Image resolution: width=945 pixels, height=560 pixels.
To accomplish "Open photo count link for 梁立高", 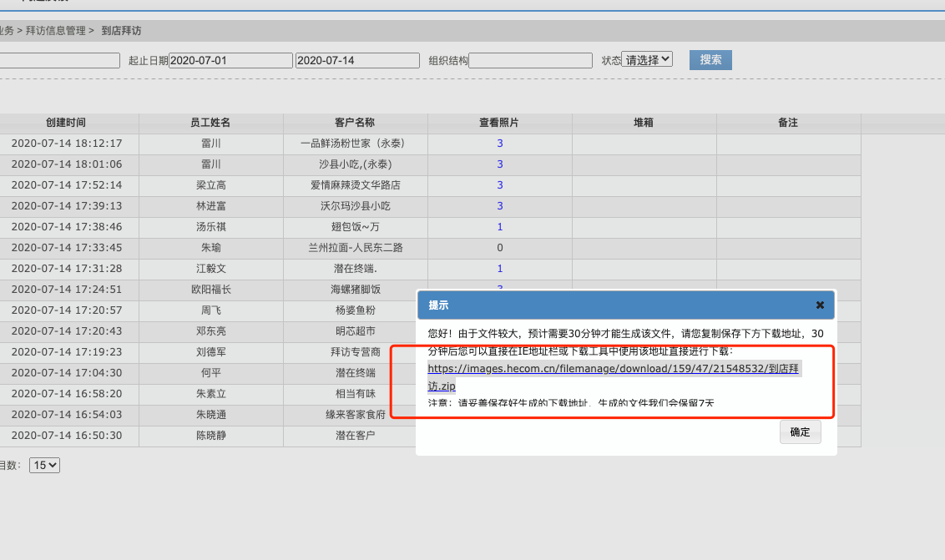I will click(500, 185).
